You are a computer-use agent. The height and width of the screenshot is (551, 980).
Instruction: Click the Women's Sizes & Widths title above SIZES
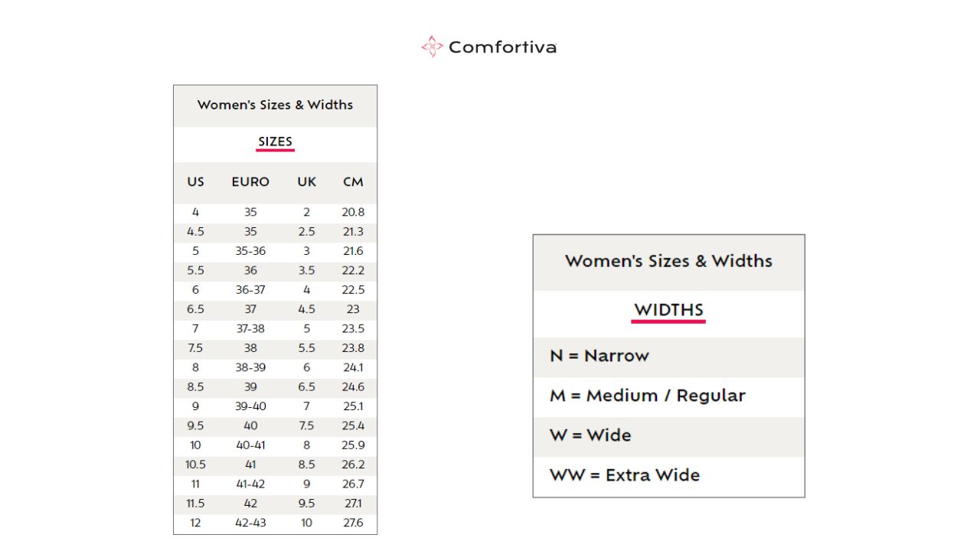275,105
